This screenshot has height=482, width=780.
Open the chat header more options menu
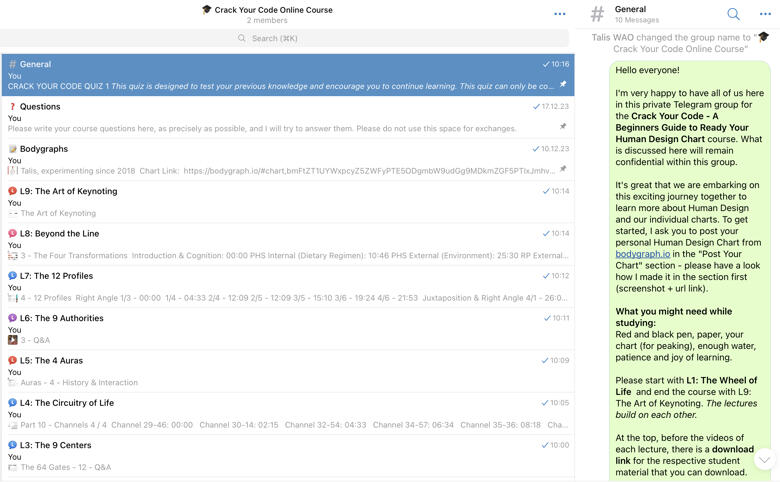[x=765, y=14]
